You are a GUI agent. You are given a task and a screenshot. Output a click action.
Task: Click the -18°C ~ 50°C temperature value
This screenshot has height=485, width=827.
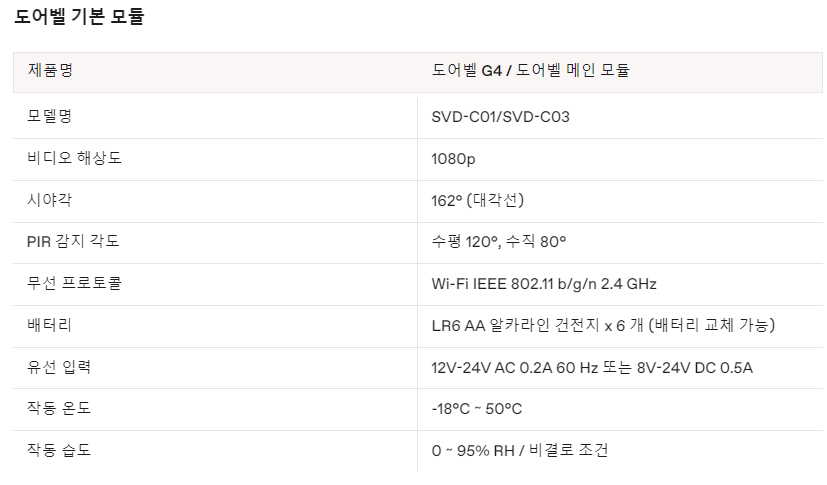477,408
